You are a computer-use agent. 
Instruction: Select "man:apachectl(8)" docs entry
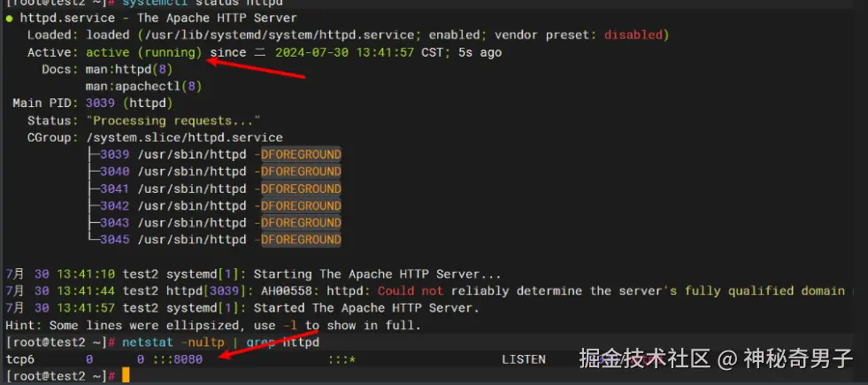pos(144,87)
